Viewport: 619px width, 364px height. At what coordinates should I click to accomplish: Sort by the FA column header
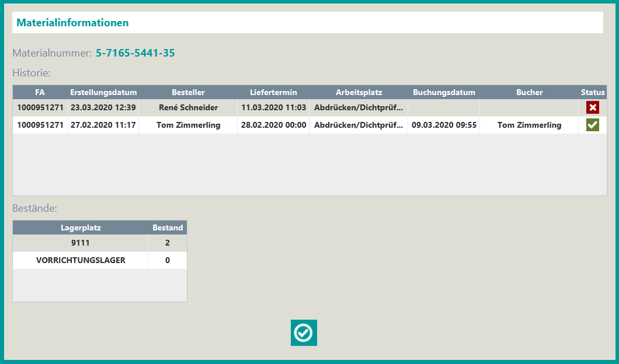click(x=40, y=92)
